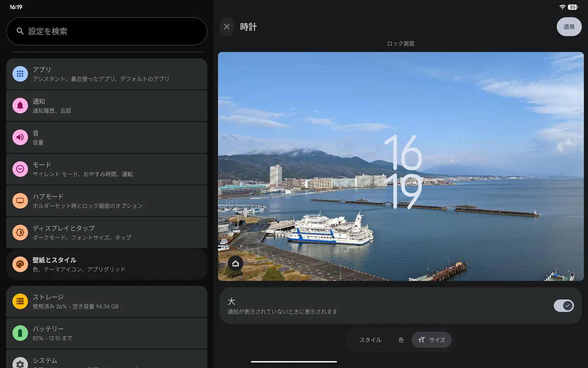Open the モード settings entry

[107, 169]
